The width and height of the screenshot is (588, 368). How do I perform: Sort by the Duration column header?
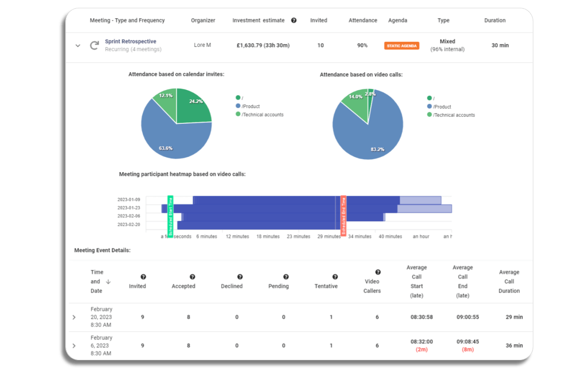[x=495, y=20]
